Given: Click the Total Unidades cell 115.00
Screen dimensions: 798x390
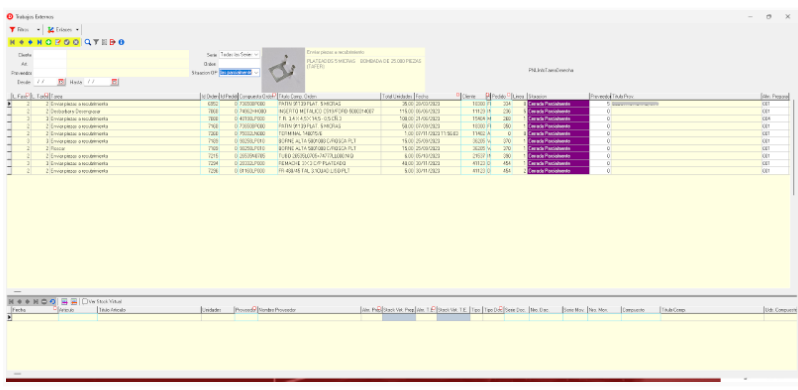Looking at the screenshot, I should point(397,111).
